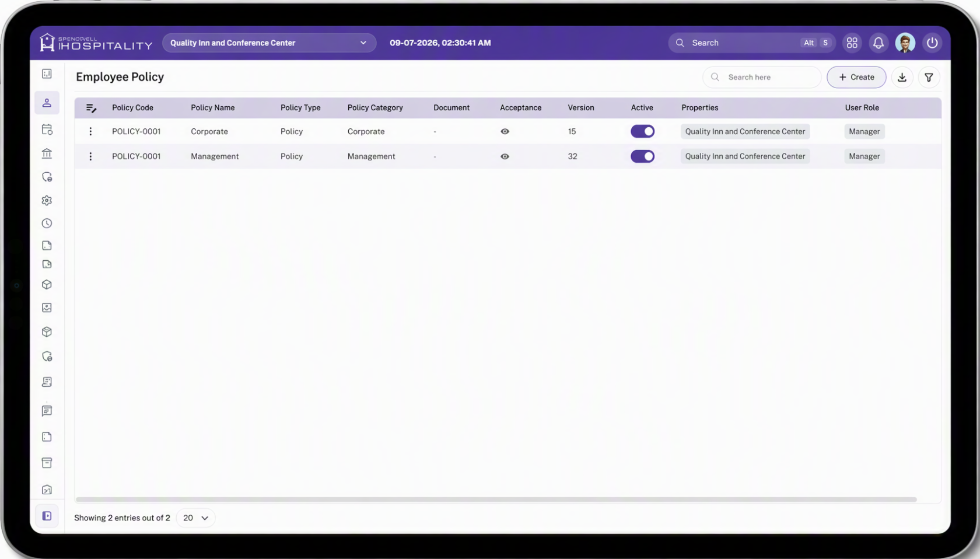980x559 pixels.
Task: Open the notifications bell
Action: tap(878, 43)
